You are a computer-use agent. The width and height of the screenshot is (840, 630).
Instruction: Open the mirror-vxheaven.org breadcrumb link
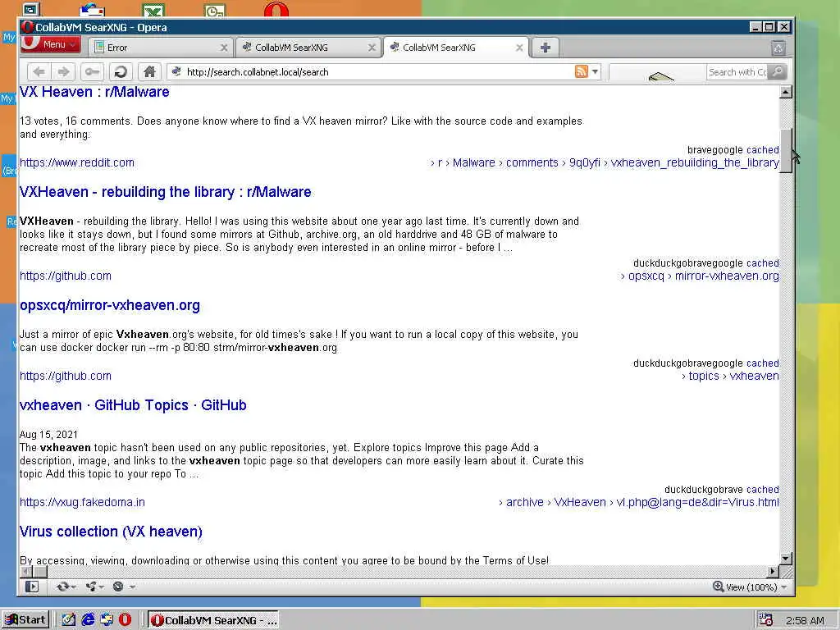[727, 276]
